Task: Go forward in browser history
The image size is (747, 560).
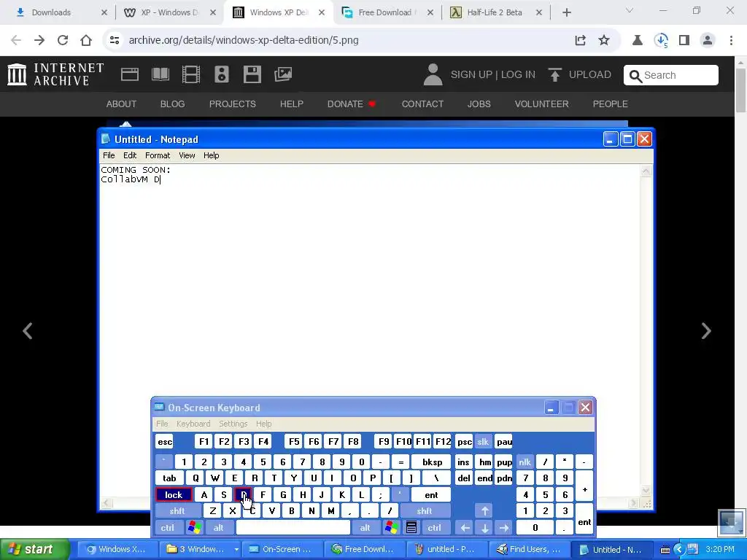Action: tap(39, 40)
